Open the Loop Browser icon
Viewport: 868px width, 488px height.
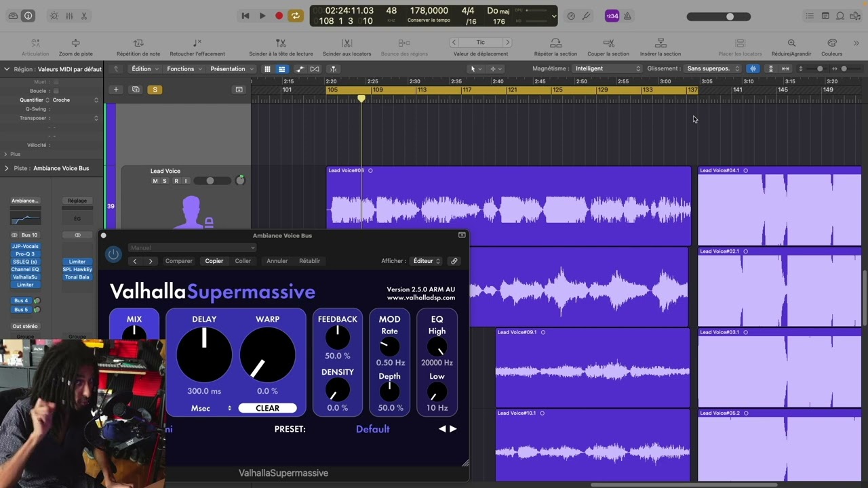[x=841, y=16]
